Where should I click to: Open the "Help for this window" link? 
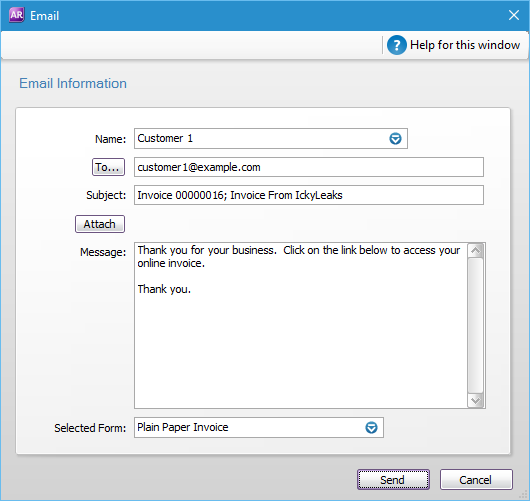pyautogui.click(x=465, y=45)
